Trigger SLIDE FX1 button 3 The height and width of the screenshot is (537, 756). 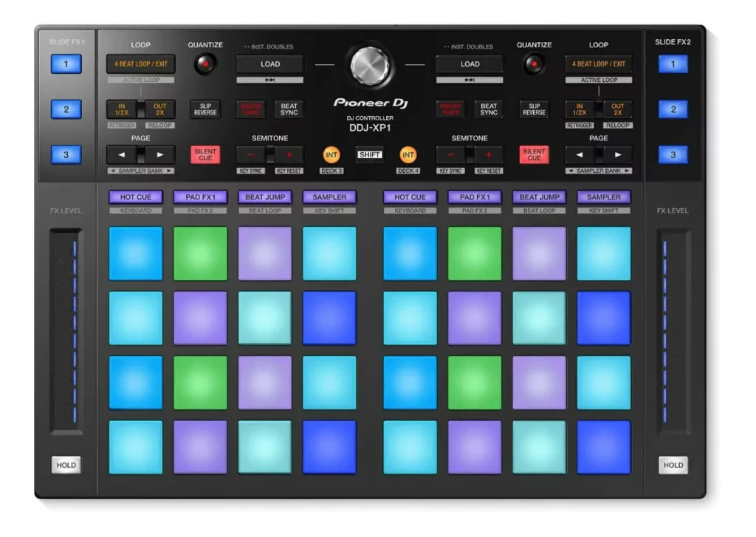click(66, 155)
